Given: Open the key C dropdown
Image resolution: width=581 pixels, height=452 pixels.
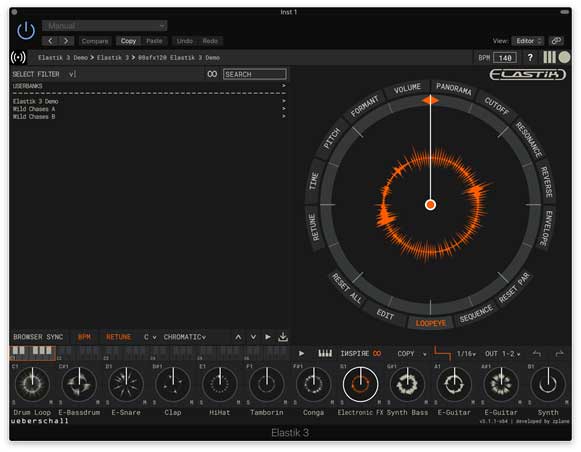Looking at the screenshot, I should [150, 337].
